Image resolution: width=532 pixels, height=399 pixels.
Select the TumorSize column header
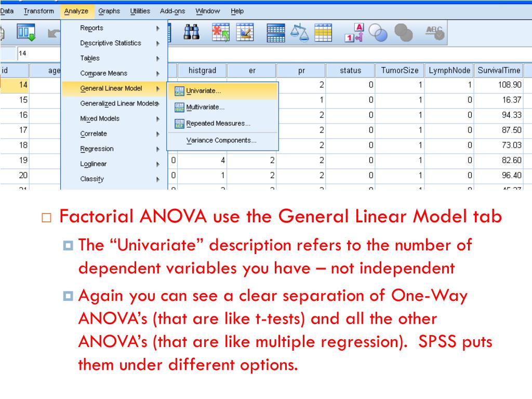[400, 71]
